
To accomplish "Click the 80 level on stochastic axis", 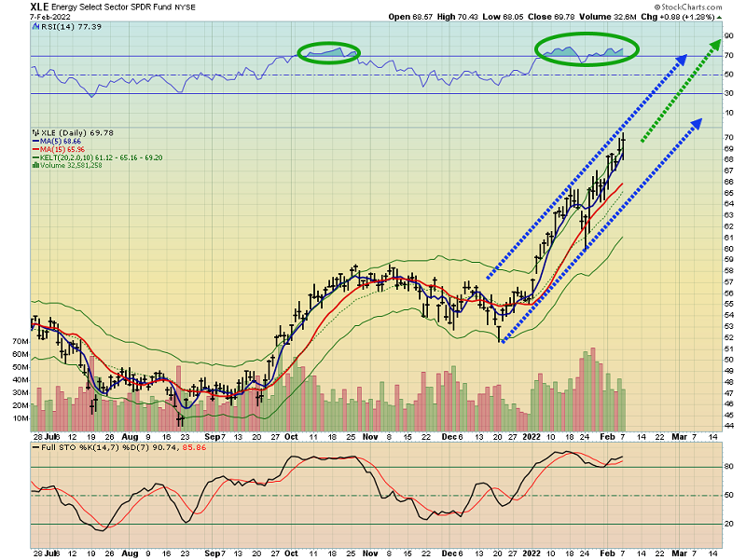I will 727,467.
